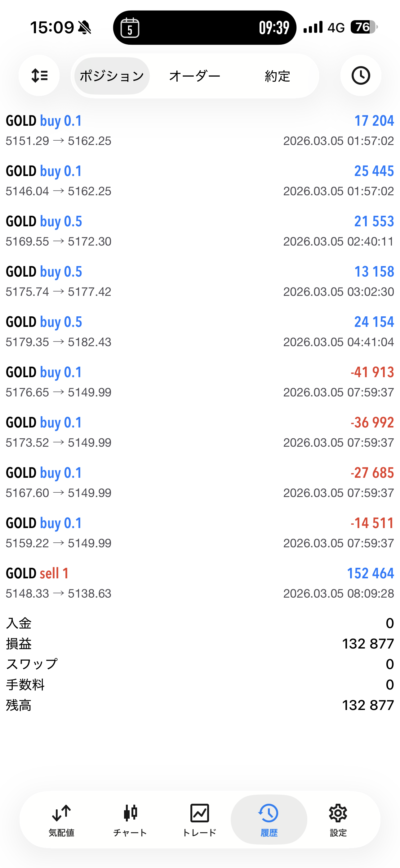Select the 履歴 history tab

269,820
